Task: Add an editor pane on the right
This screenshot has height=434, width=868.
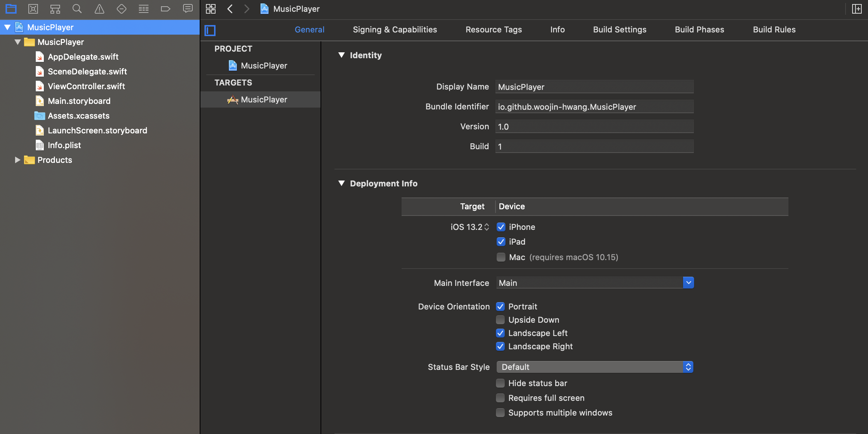Action: [857, 9]
